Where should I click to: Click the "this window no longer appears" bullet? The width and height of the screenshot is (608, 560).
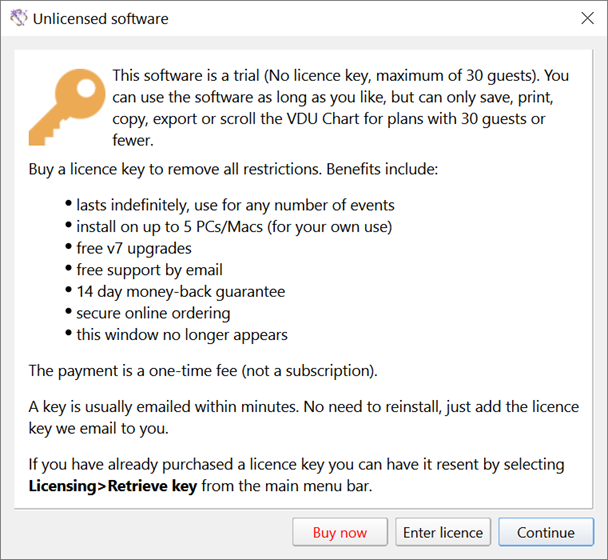[x=180, y=335]
